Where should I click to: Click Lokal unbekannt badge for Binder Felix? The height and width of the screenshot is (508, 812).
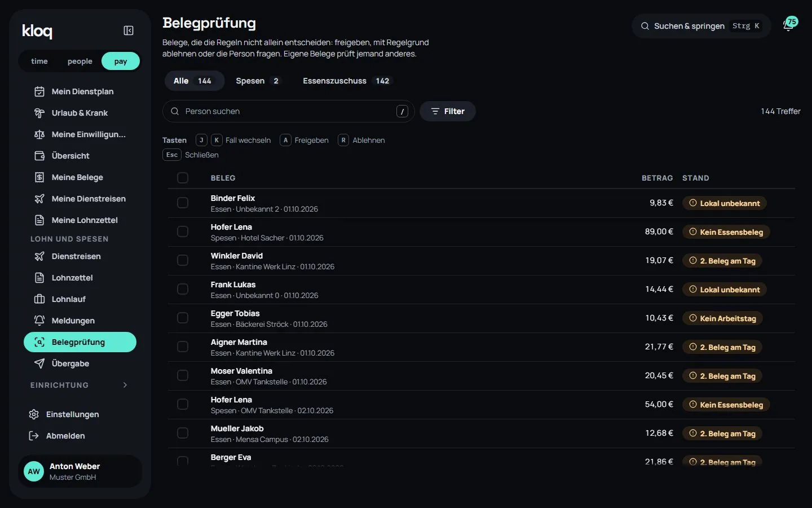pos(725,203)
